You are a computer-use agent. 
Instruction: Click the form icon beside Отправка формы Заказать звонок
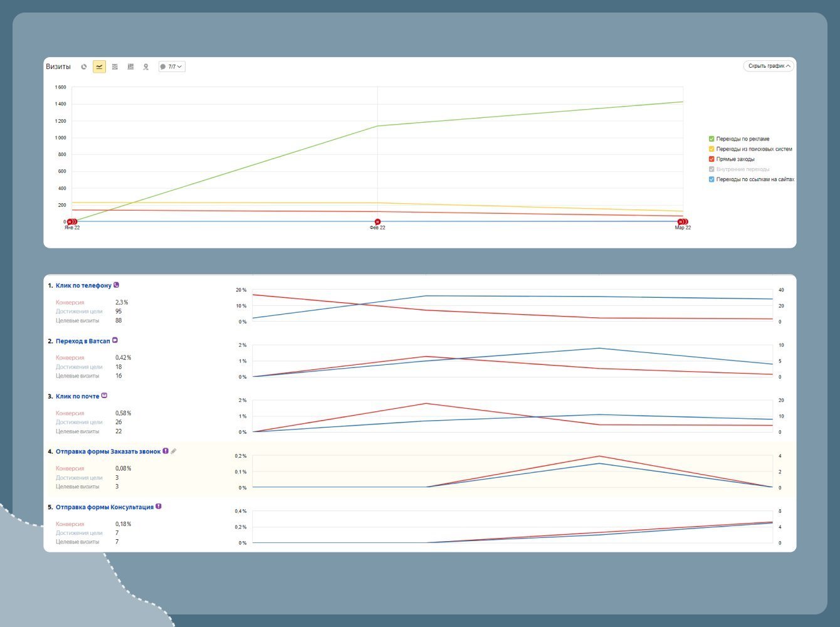[x=165, y=451]
